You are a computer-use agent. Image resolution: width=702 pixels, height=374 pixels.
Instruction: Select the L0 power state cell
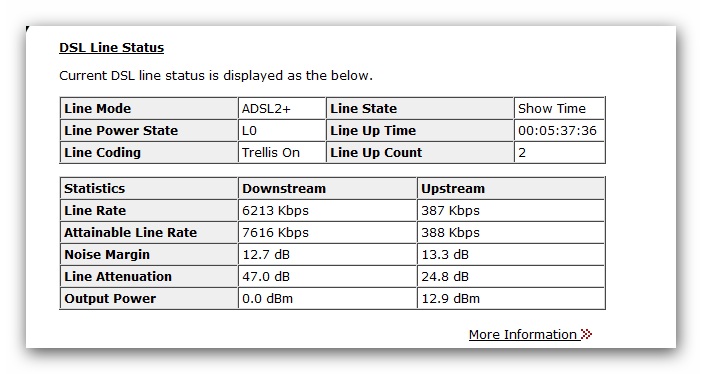click(x=282, y=130)
